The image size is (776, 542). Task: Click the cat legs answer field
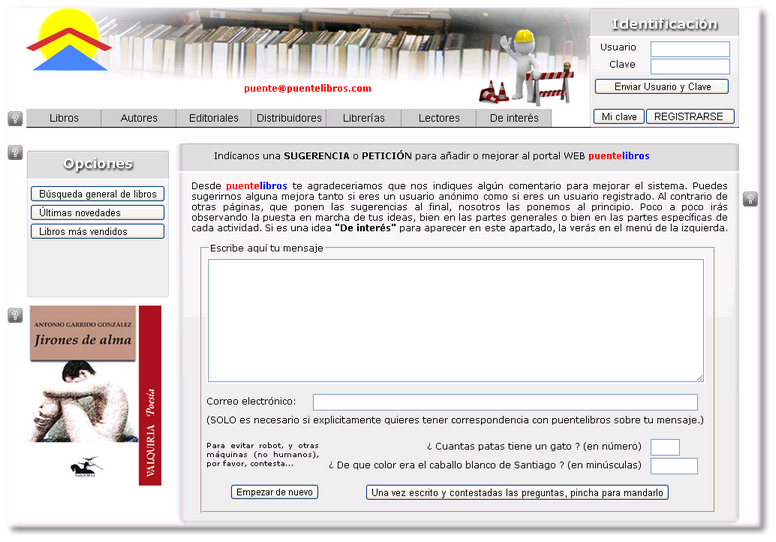coord(665,447)
